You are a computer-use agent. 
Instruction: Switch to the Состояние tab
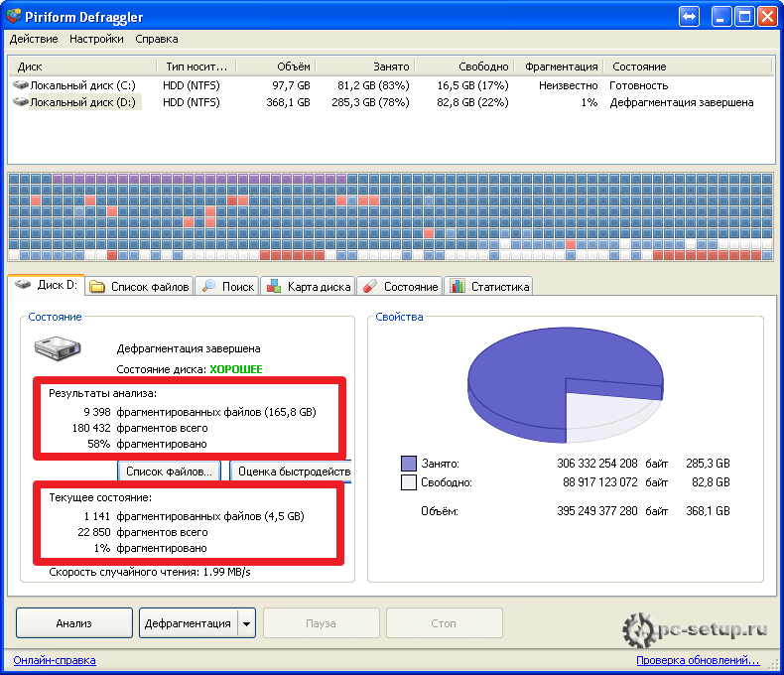pyautogui.click(x=400, y=287)
